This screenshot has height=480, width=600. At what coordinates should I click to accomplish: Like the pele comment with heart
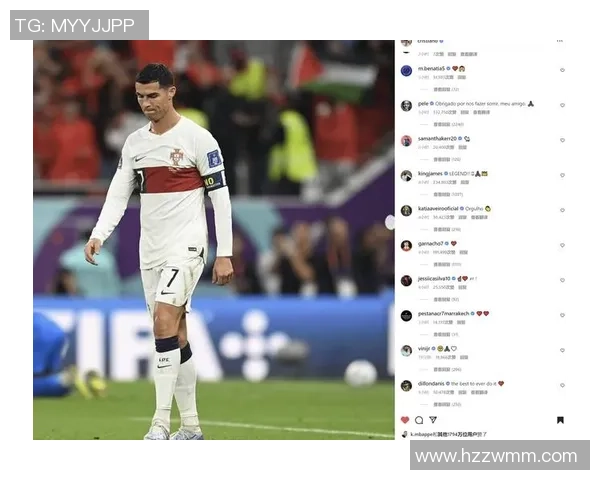pos(562,105)
